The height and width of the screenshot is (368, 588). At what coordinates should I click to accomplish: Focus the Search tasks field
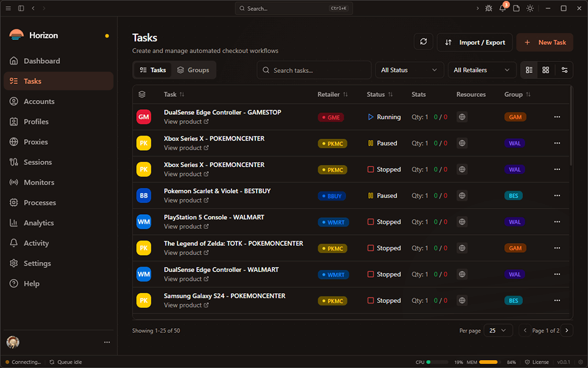click(314, 70)
